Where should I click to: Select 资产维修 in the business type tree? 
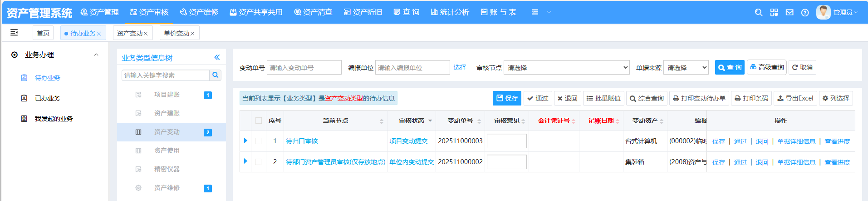point(167,188)
